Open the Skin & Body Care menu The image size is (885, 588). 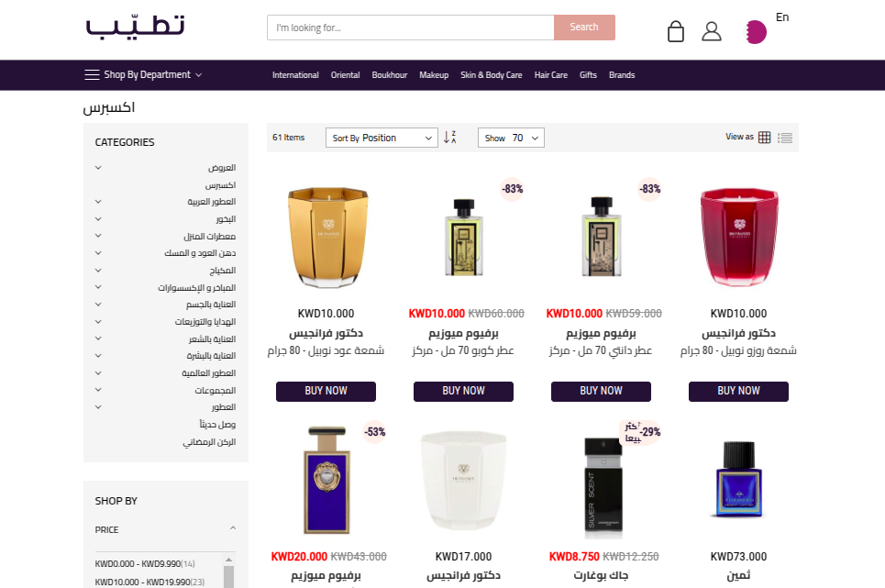pyautogui.click(x=491, y=75)
